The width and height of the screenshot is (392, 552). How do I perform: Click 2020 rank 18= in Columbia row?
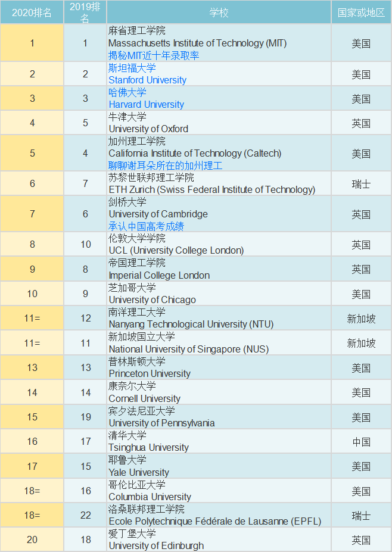(x=32, y=491)
